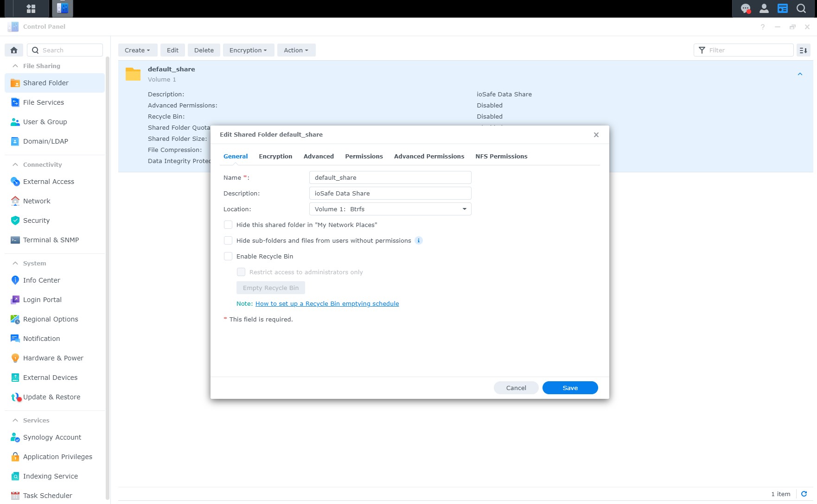The width and height of the screenshot is (817, 504).
Task: Click the notifications chat bubble icon
Action: click(x=745, y=8)
